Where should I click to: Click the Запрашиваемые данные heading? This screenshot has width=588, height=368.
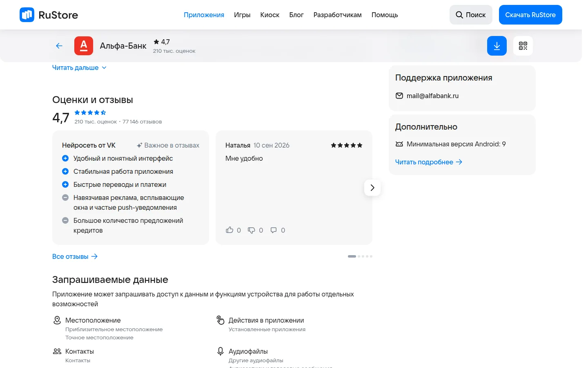110,280
